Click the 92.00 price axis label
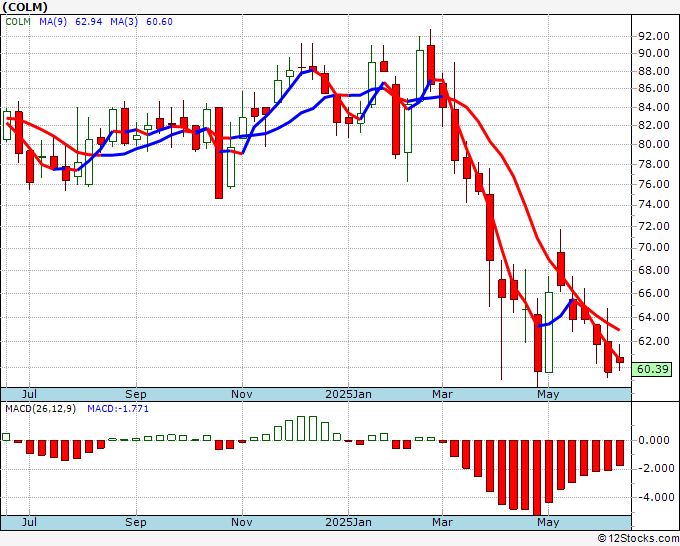This screenshot has height=546, width=680. (x=654, y=36)
